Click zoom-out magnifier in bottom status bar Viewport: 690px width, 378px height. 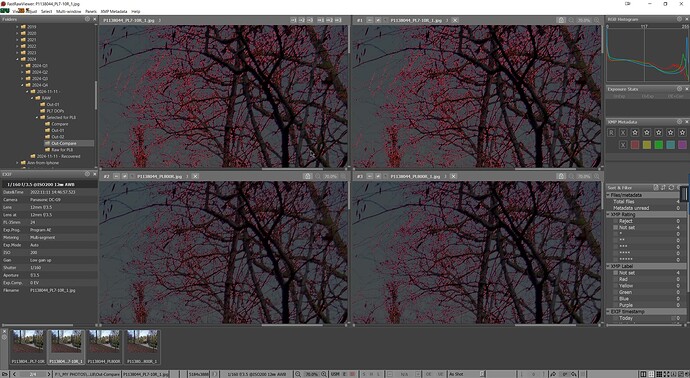click(x=298, y=374)
